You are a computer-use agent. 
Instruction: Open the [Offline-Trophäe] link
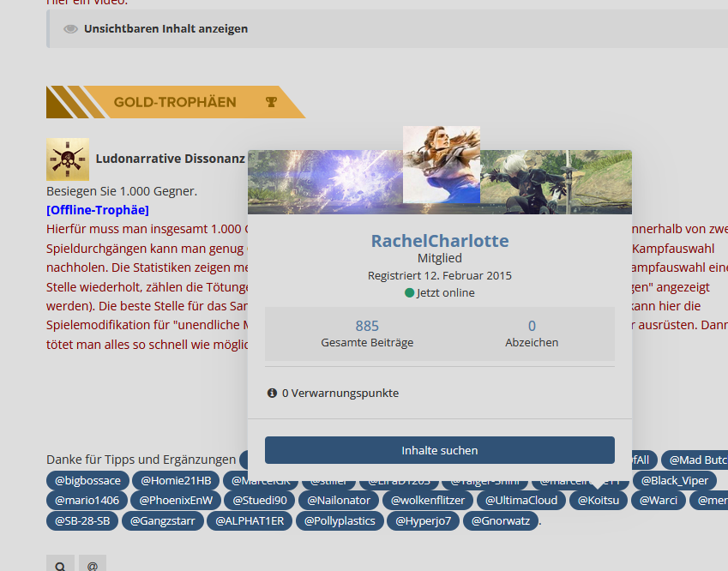(98, 210)
